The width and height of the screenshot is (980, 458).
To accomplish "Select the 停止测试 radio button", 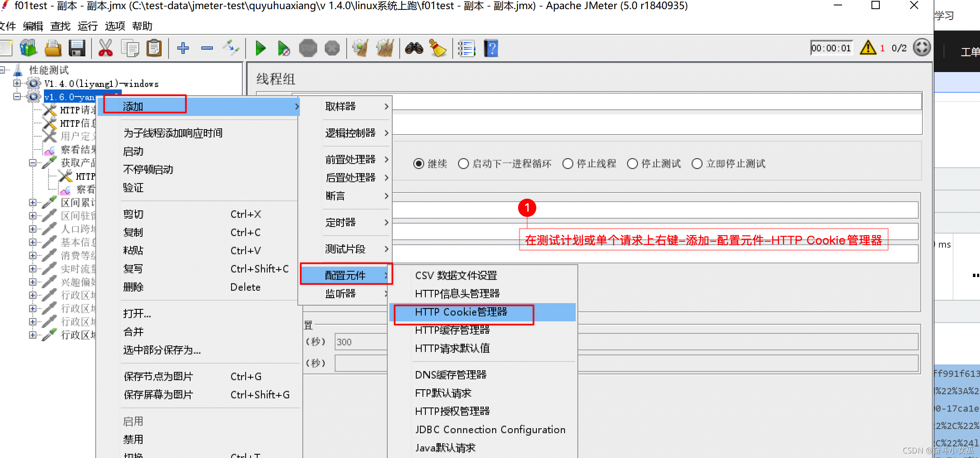I will 632,164.
